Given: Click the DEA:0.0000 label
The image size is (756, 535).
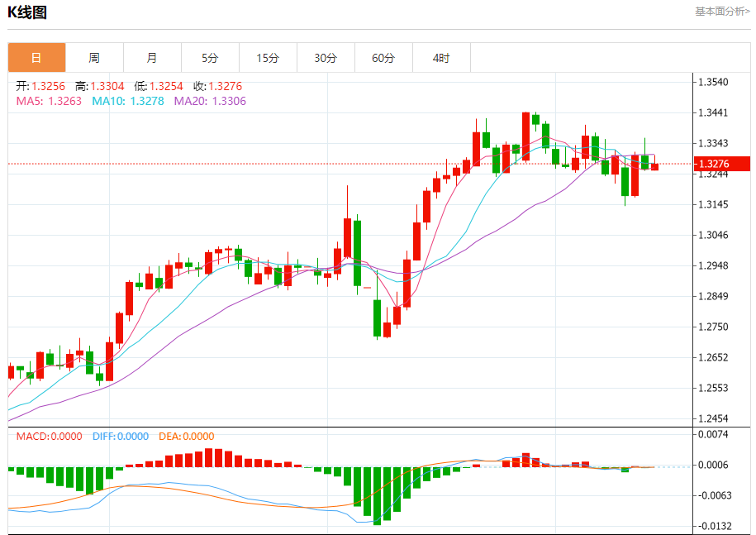Looking at the screenshot, I should pos(187,436).
